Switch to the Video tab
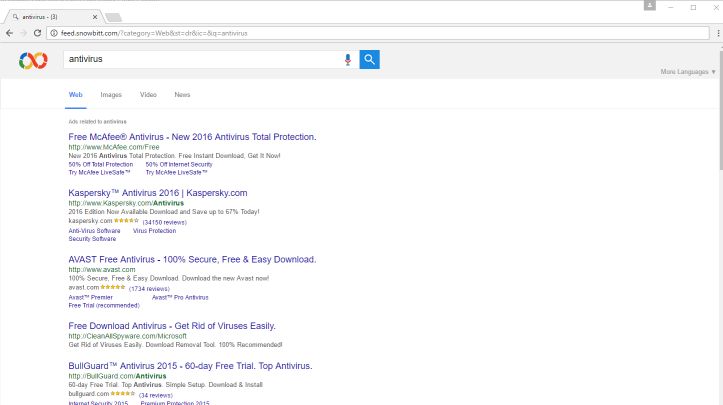The image size is (723, 405). [148, 95]
